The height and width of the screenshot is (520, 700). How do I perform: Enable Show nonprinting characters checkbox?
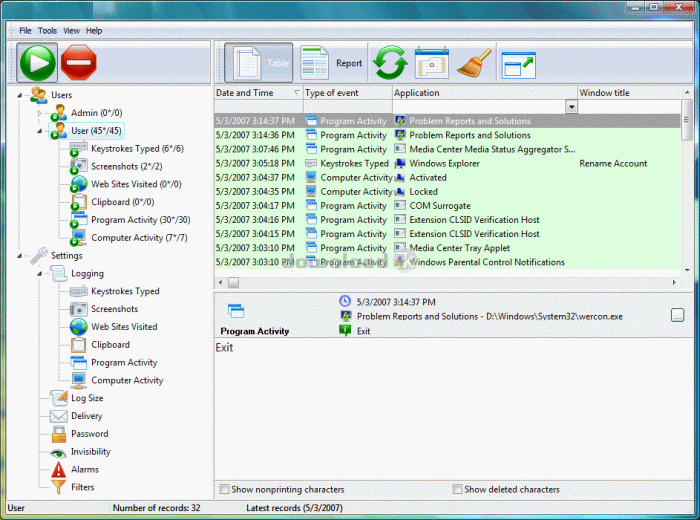pos(224,489)
